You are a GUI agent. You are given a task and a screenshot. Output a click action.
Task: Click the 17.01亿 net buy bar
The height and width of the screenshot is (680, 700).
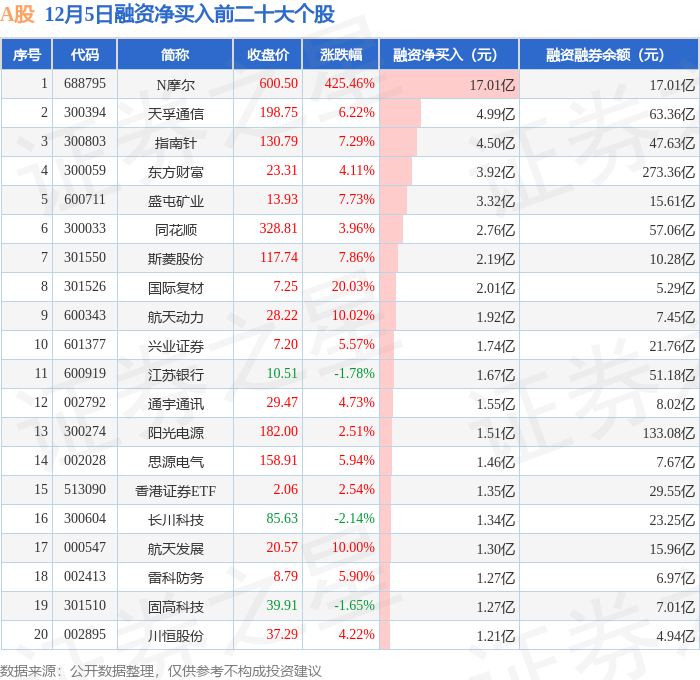point(449,84)
